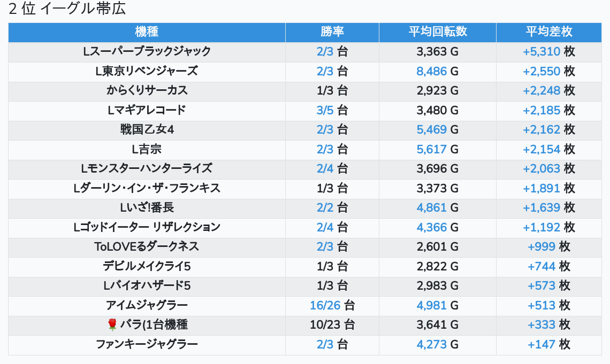Select the Lモンスターハンターライズ machine name
610x364 pixels.
coord(147,168)
